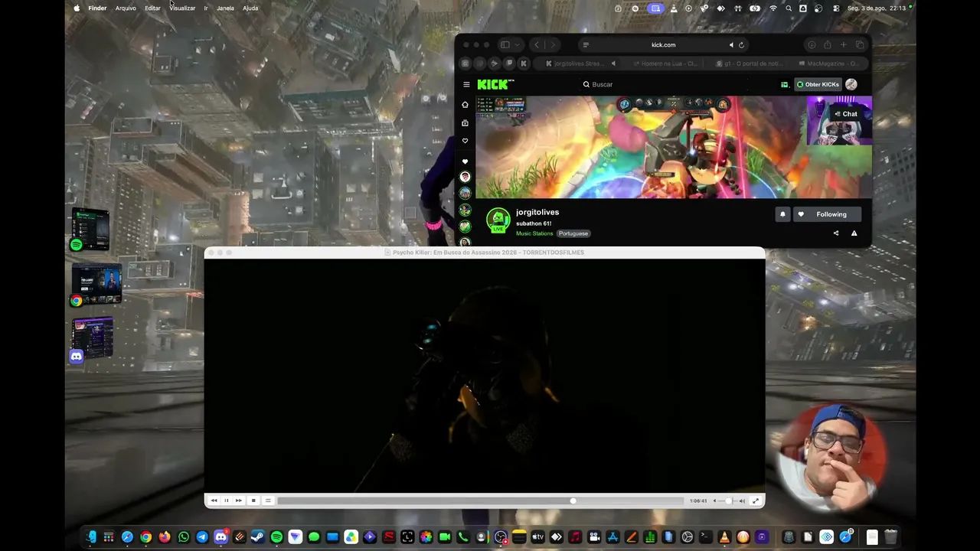Expand Safari sidebar dropdown chevron

tap(518, 45)
